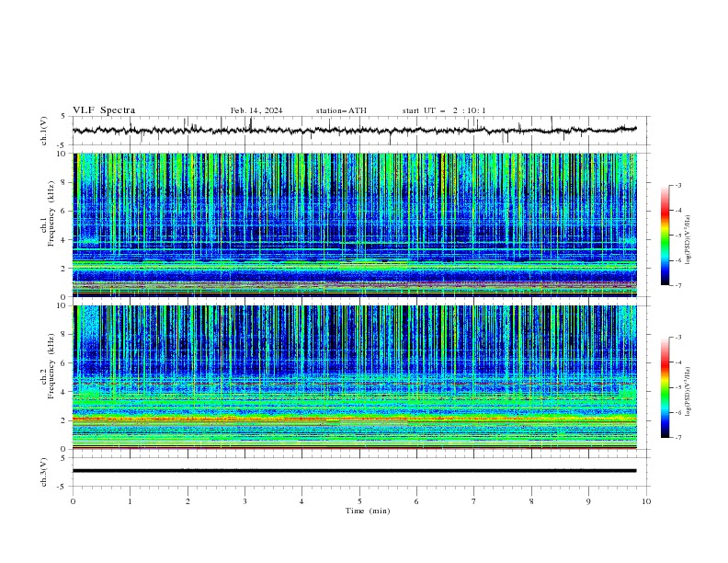This screenshot has width=728, height=563.
Task: Click the ch.1 colorbar 'log(PSD)(V²/Hz)' label
Action: click(x=688, y=240)
